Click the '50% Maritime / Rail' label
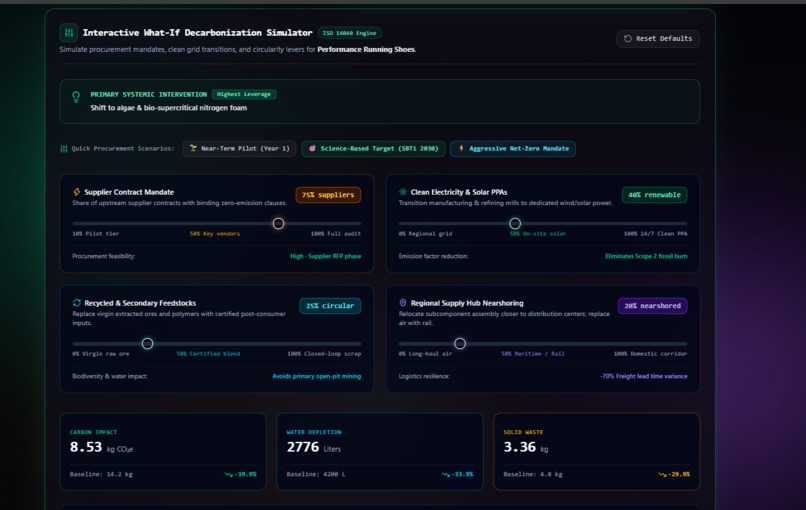Screen dimensions: 806x510 tap(533, 354)
